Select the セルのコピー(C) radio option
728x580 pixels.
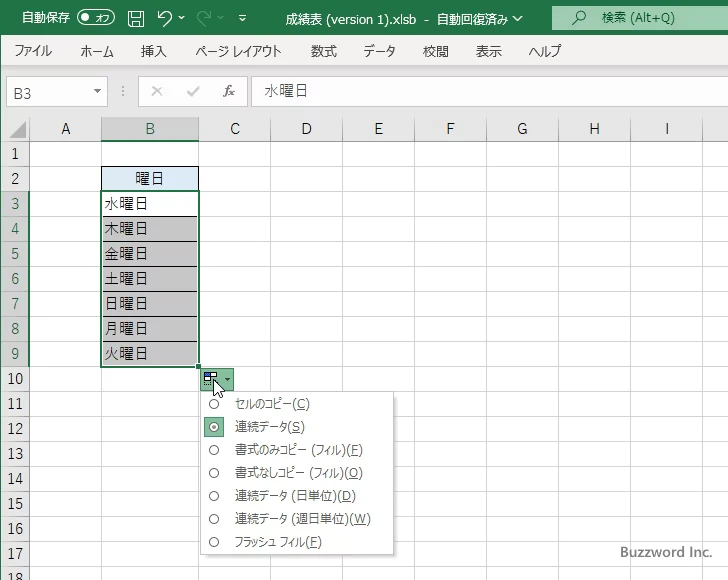pos(297,404)
